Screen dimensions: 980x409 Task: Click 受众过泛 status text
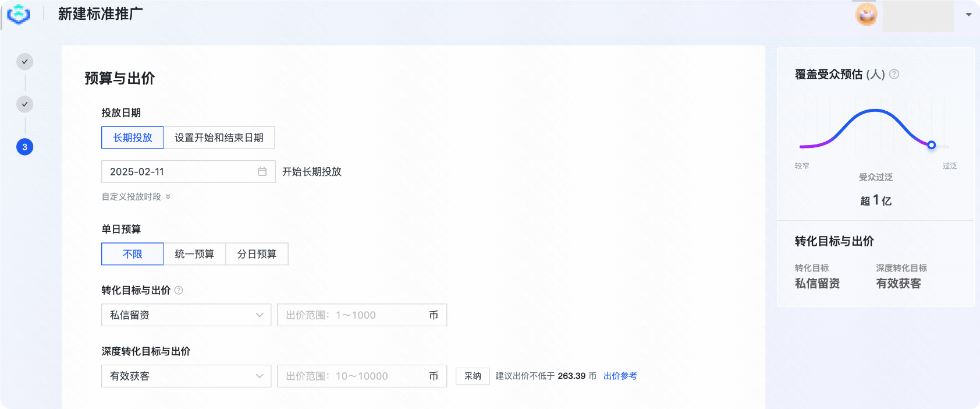(876, 177)
